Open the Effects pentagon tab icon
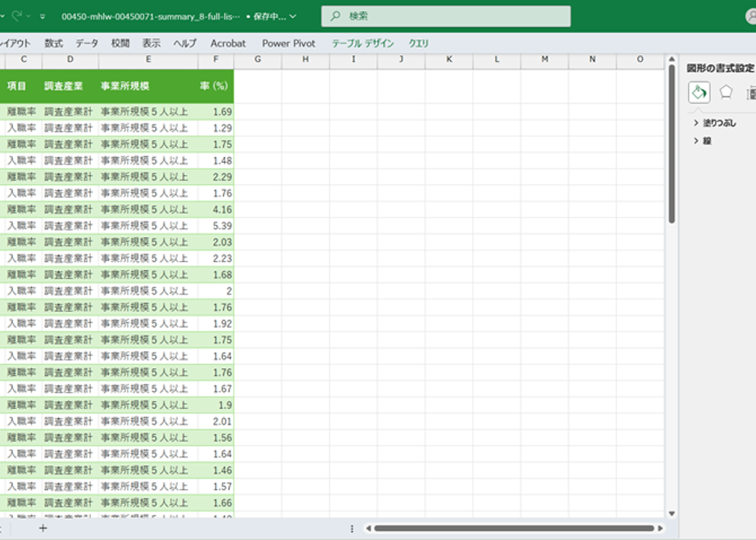756x540 pixels. 726,92
